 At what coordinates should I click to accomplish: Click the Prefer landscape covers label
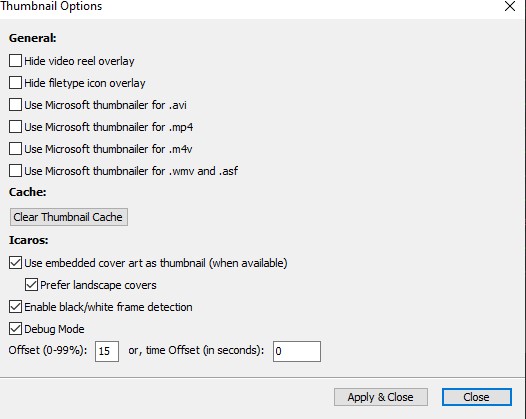pos(98,285)
